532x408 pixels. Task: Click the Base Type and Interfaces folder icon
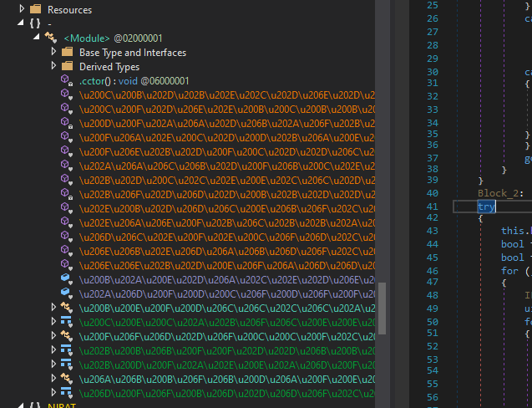67,52
